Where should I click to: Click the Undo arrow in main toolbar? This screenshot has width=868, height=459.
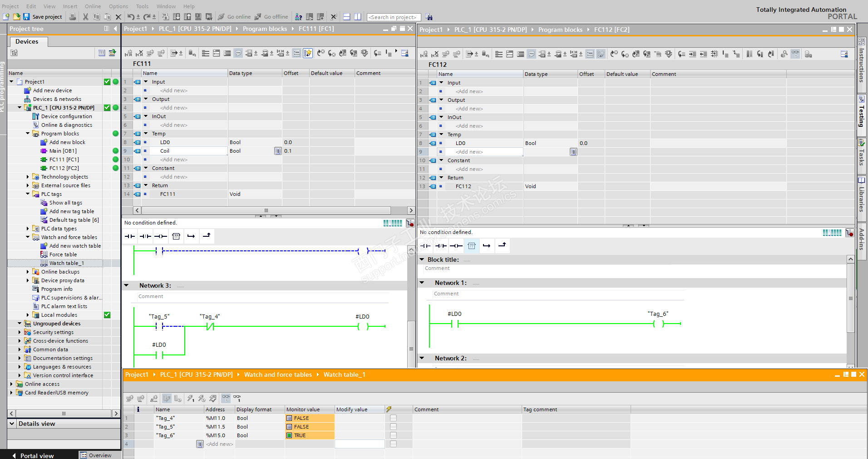point(131,17)
